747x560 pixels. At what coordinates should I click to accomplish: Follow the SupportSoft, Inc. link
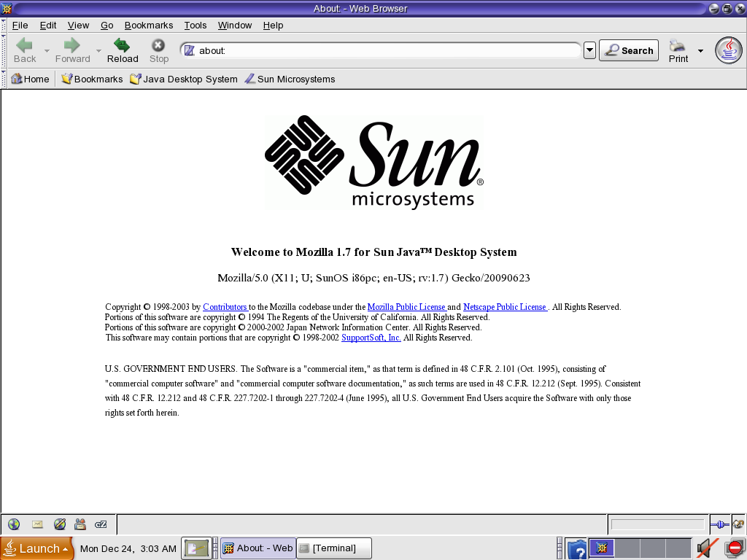[371, 338]
